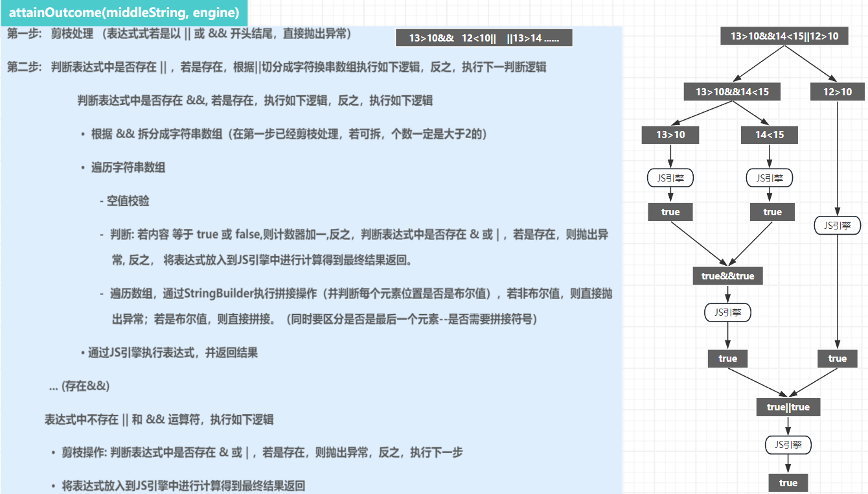Click the bullet '遍历字符串数组'
Image resolution: width=868 pixels, height=494 pixels.
click(x=123, y=167)
